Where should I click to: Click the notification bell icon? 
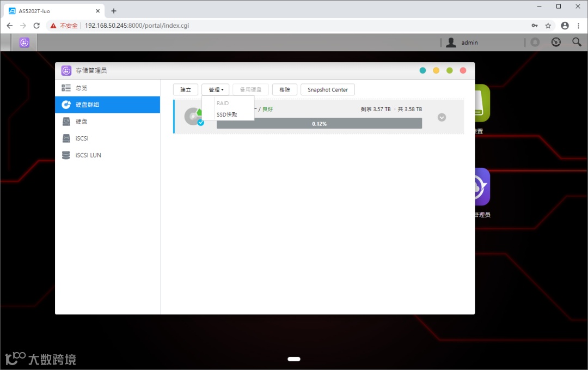click(534, 42)
